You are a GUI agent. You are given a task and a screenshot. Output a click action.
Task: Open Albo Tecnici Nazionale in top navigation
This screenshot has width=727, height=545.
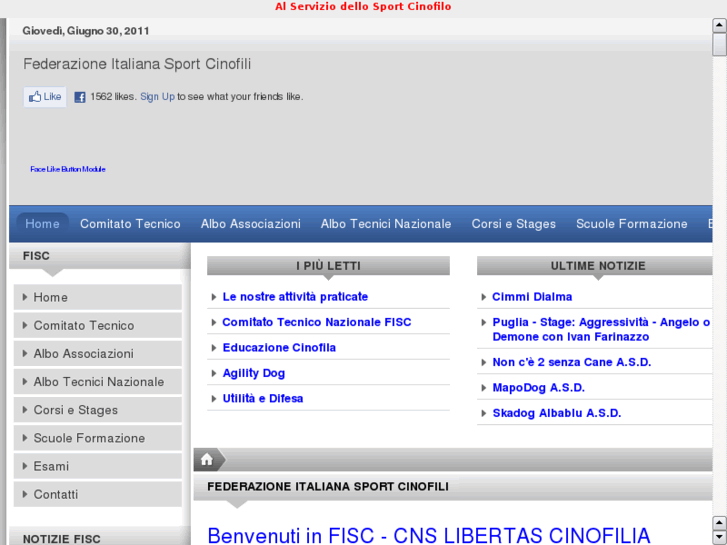(386, 224)
